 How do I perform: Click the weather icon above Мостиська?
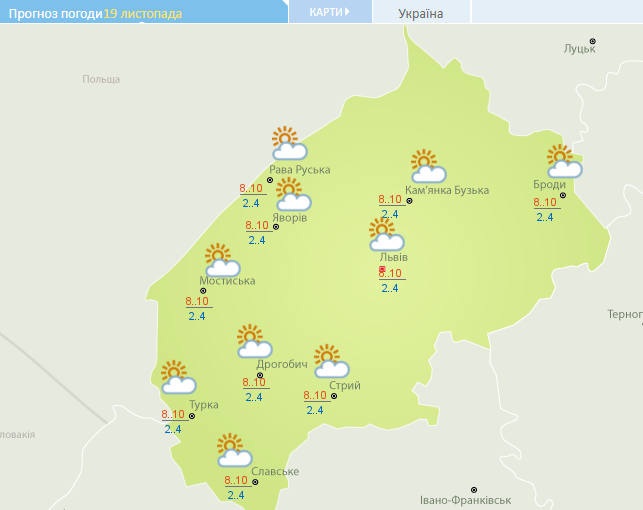[x=222, y=260]
